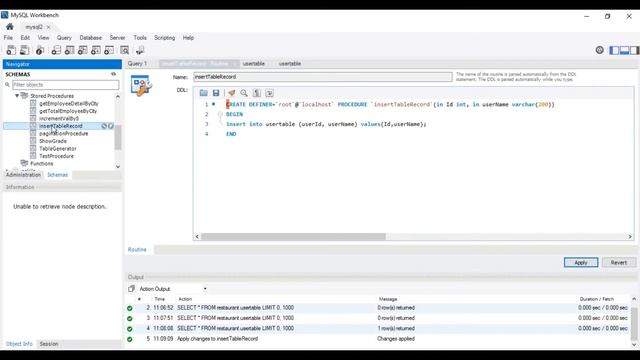The width and height of the screenshot is (640, 360).
Task: Click DDL editor scroll left arrow
Action: point(197,237)
